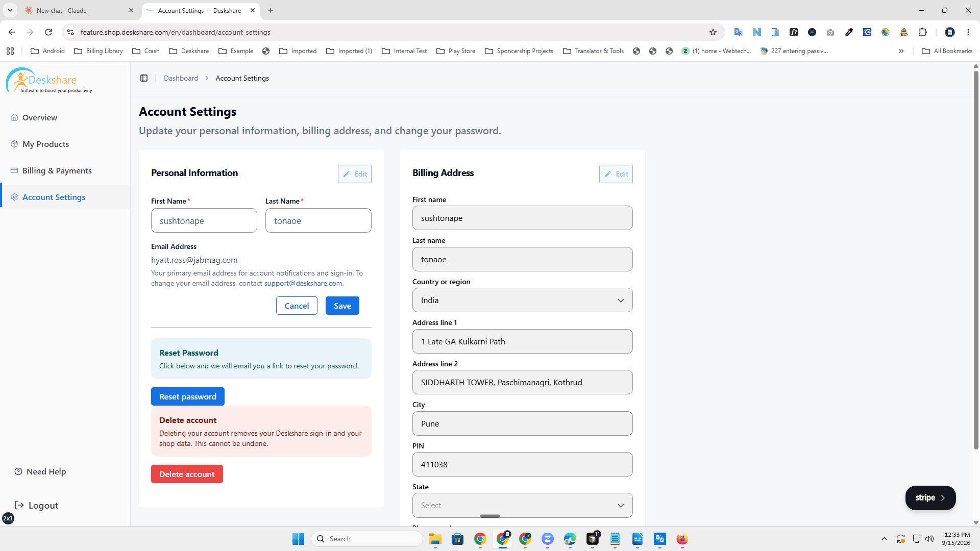Open the tab search dropdown arrow
Viewport: 980px width, 551px height.
click(x=10, y=10)
